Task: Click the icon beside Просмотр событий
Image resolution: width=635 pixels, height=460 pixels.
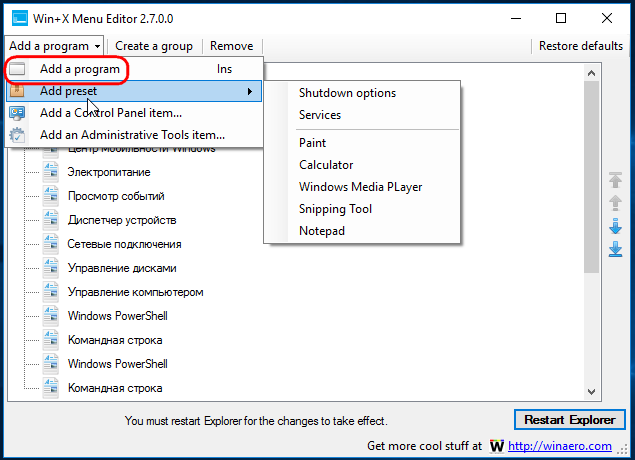Action: point(51,196)
